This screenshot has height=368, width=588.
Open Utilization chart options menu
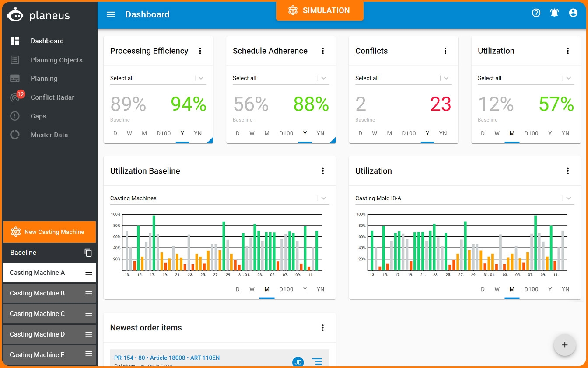(568, 171)
